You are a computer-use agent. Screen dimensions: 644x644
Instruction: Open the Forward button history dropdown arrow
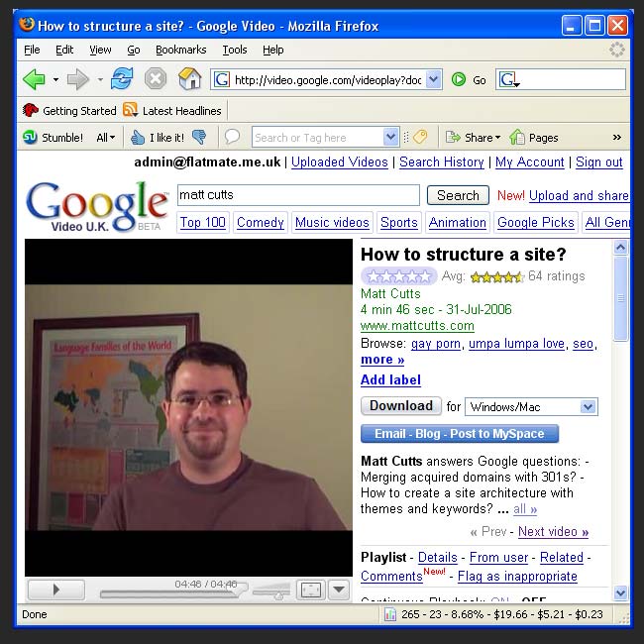point(100,79)
